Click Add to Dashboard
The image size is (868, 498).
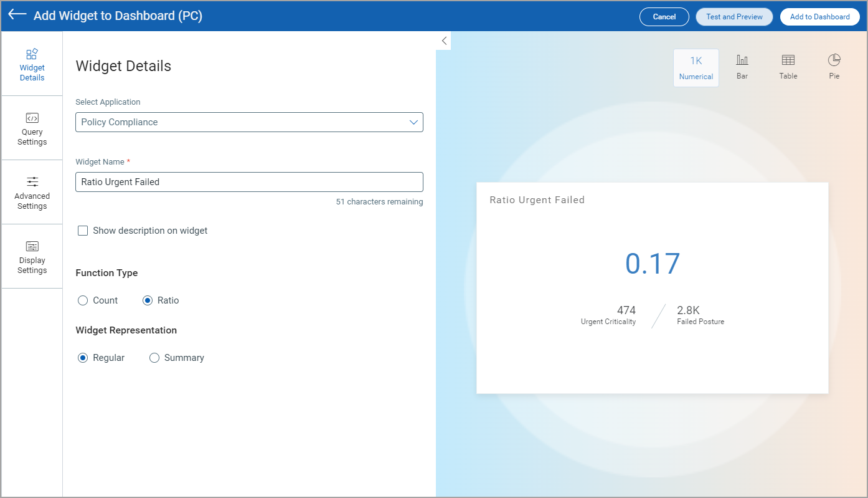pyautogui.click(x=819, y=16)
